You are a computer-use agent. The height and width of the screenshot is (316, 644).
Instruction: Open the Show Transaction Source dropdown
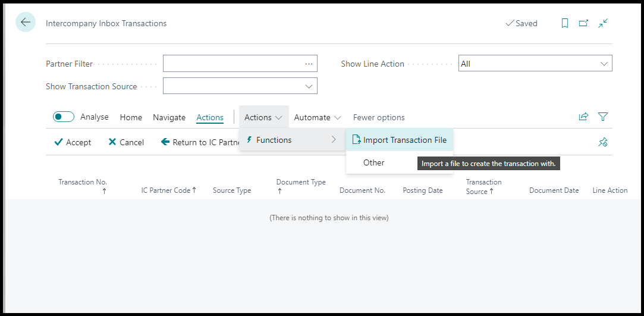[x=309, y=86]
